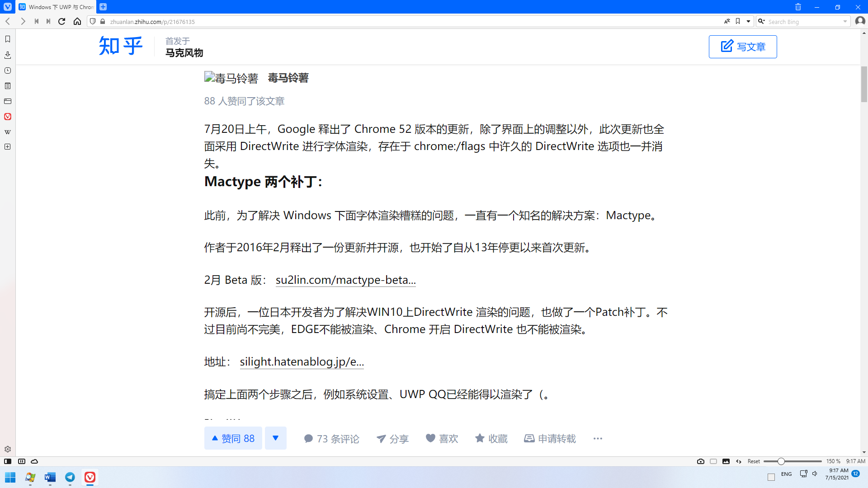Viewport: 868px width, 488px height.
Task: Open the search engine dropdown arrow
Action: tap(845, 21)
